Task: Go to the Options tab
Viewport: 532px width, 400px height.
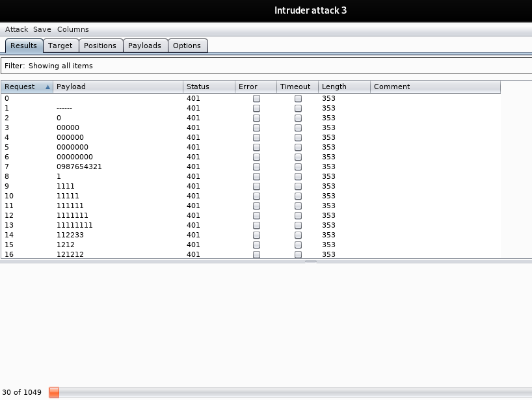Action: coord(187,46)
